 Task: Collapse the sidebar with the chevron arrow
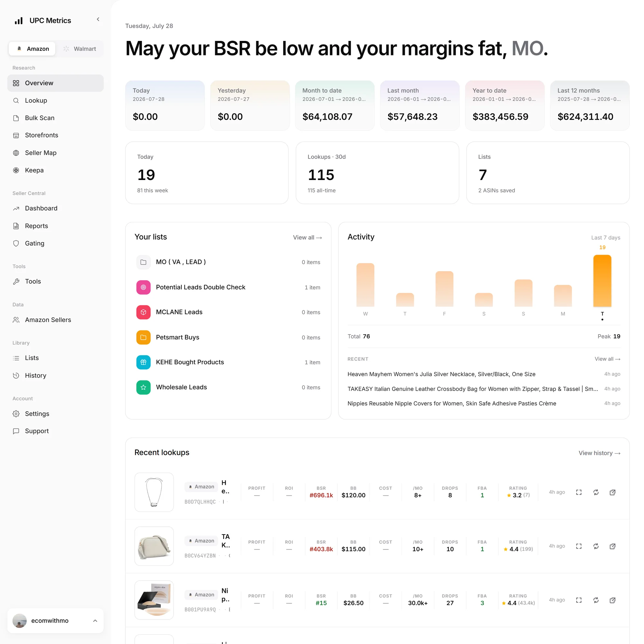click(x=98, y=19)
